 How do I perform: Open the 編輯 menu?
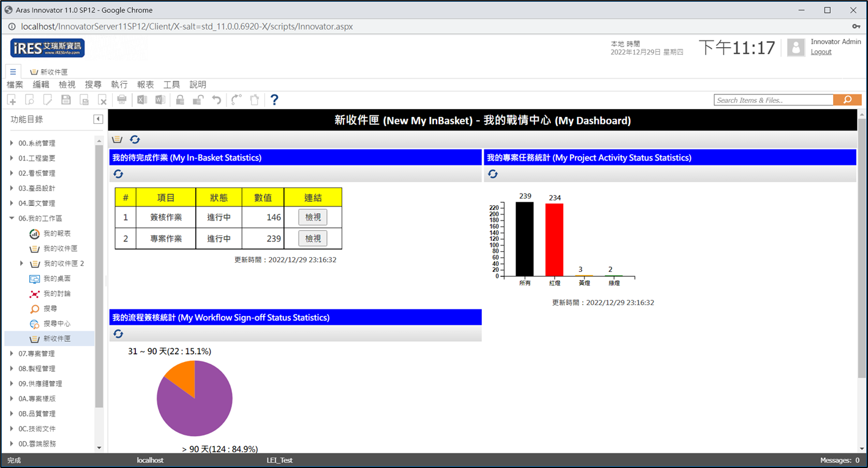(x=41, y=85)
